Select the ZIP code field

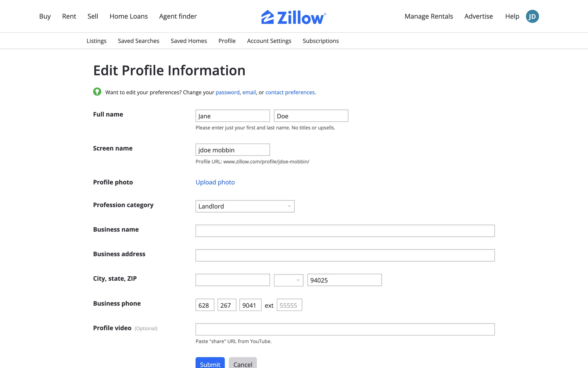(x=344, y=280)
